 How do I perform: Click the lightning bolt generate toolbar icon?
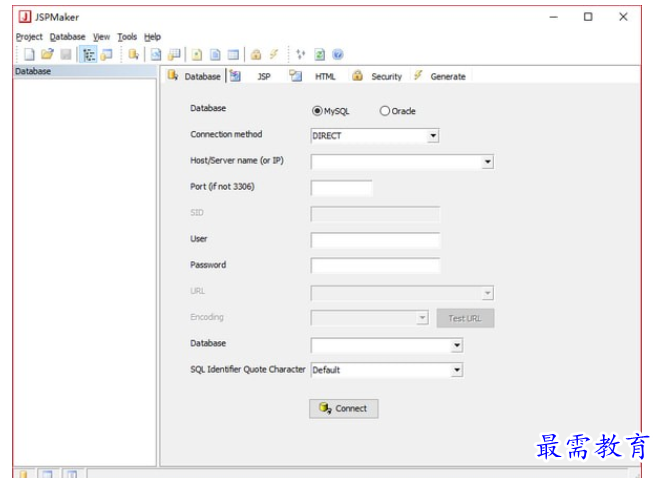[274, 55]
